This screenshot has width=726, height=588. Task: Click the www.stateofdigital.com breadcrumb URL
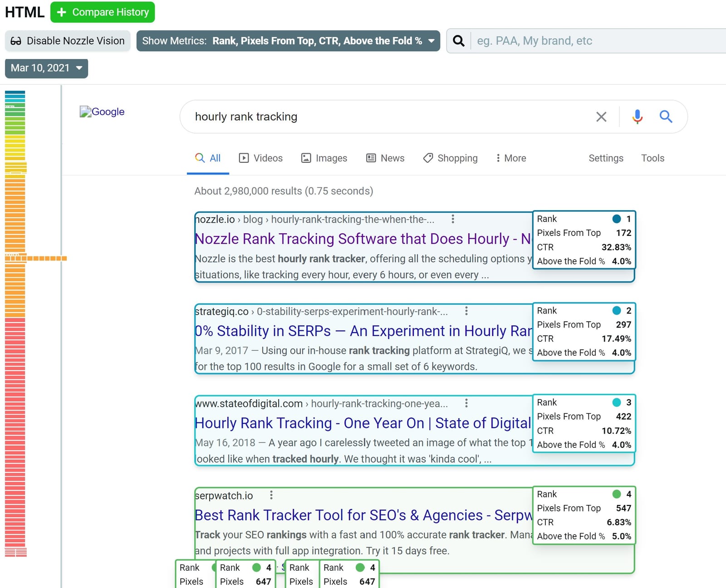coord(321,404)
